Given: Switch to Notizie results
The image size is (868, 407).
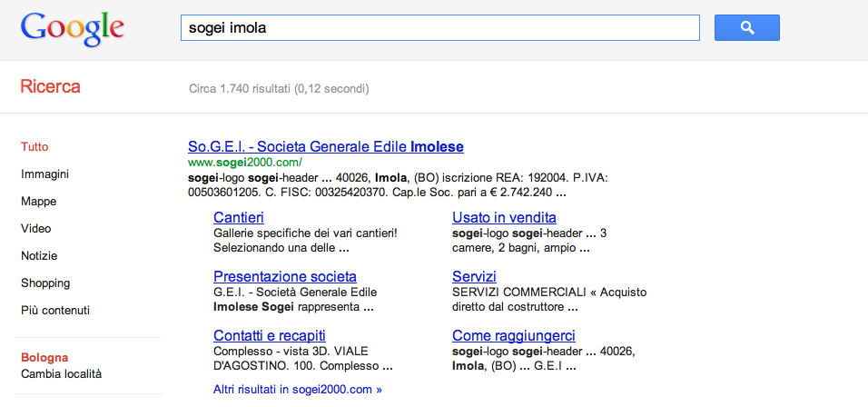Looking at the screenshot, I should click(39, 255).
